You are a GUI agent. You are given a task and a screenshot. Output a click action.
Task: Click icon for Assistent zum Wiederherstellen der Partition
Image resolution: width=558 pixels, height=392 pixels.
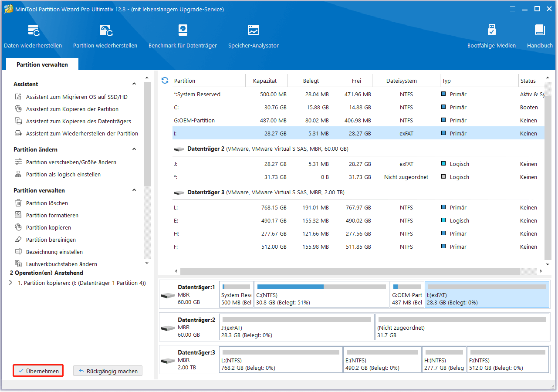(x=18, y=134)
